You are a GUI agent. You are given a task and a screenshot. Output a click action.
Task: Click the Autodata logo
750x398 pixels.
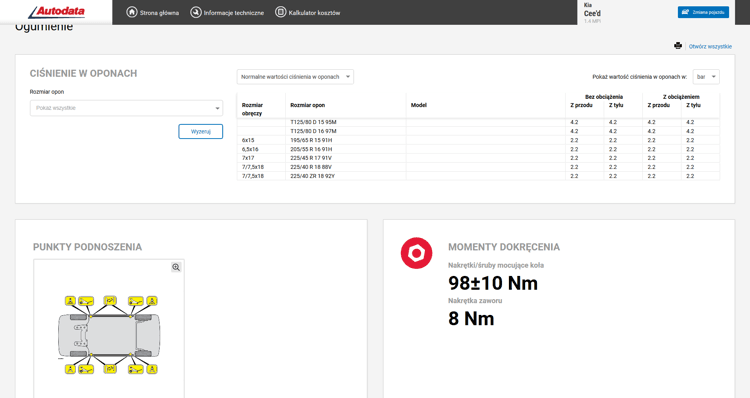click(56, 12)
